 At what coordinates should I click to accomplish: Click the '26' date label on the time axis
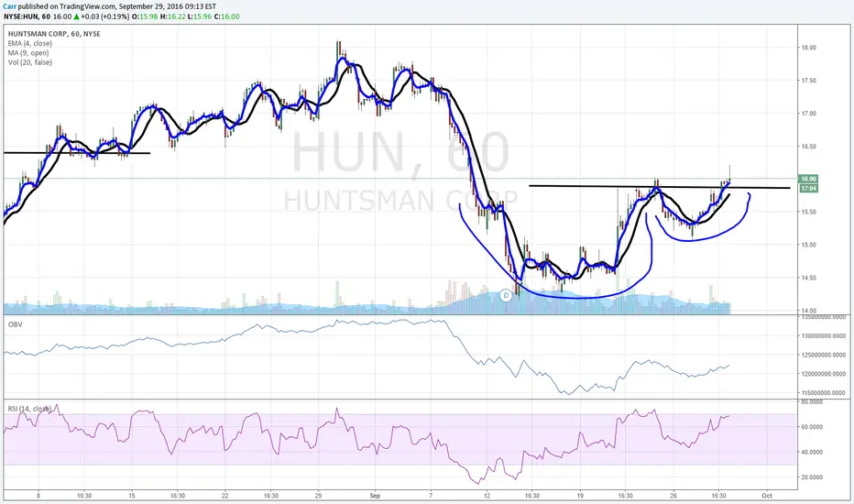click(673, 496)
